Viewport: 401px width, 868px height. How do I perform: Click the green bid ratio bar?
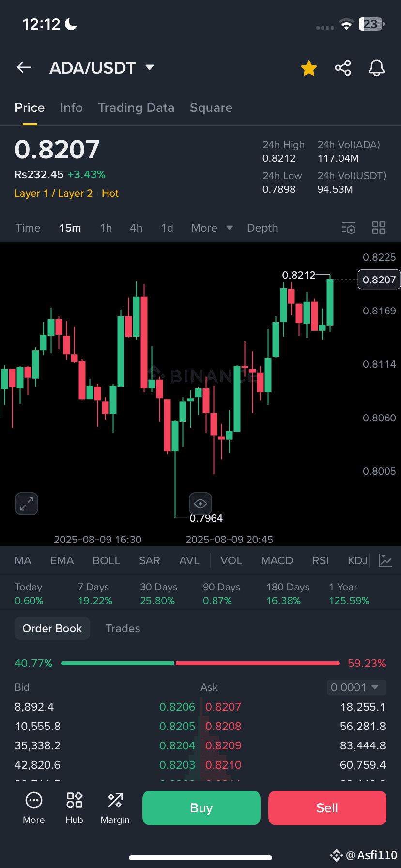pyautogui.click(x=118, y=663)
